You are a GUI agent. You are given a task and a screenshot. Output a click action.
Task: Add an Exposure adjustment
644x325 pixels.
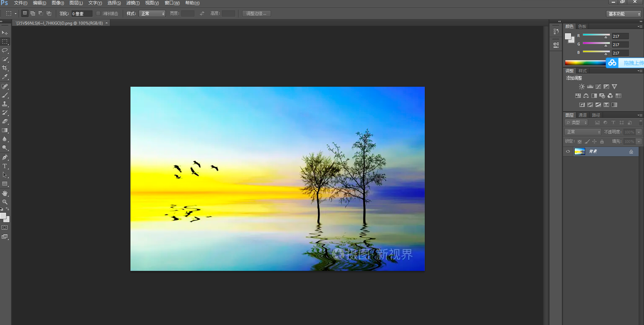click(x=606, y=87)
